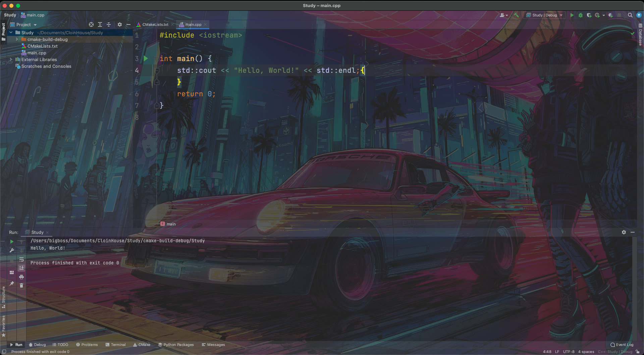Open Project panel gear options
644x355 pixels.
click(120, 24)
